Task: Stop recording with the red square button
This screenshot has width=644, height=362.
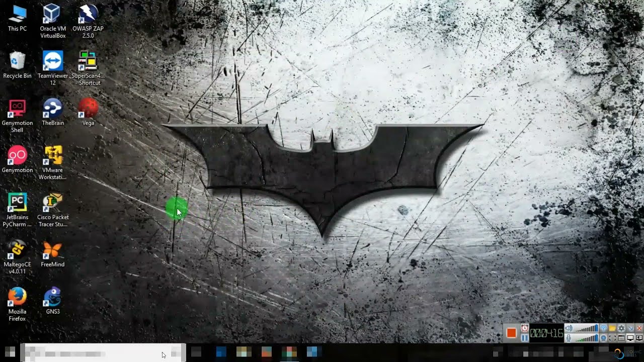Action: point(511,333)
